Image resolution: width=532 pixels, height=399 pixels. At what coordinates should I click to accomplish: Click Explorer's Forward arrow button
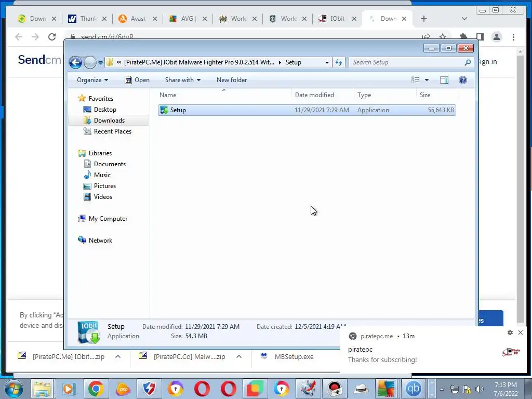(x=90, y=62)
